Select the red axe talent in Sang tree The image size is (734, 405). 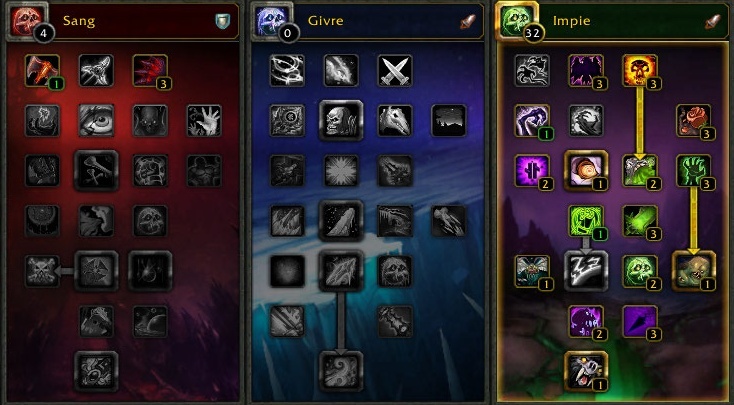pyautogui.click(x=42, y=71)
